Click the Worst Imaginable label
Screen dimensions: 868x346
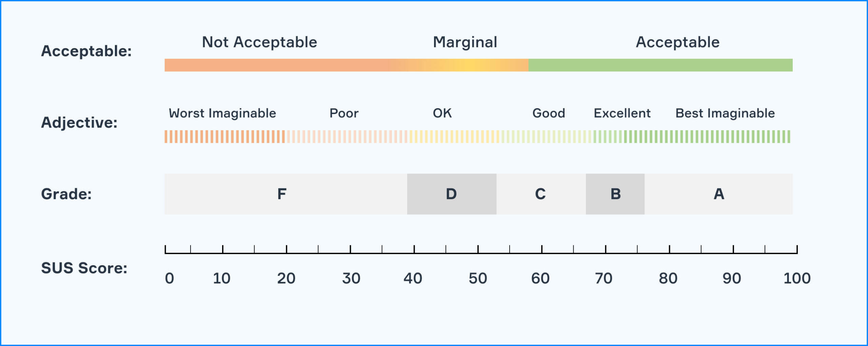[x=222, y=113]
